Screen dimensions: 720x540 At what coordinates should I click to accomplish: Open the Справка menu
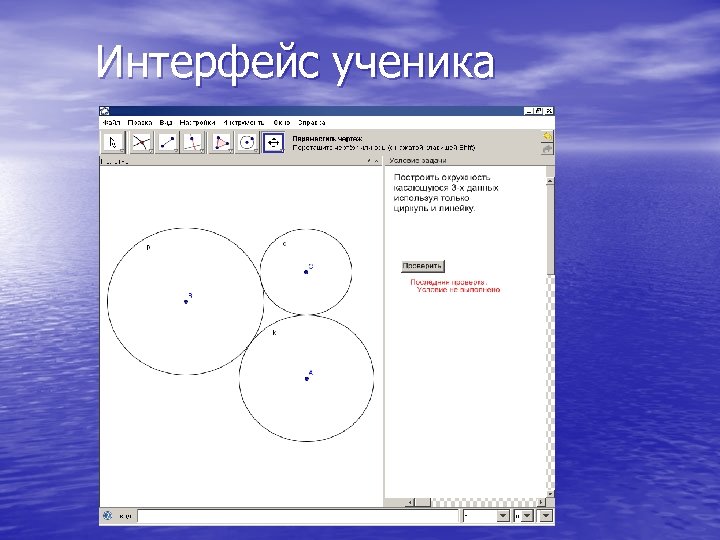[311, 123]
